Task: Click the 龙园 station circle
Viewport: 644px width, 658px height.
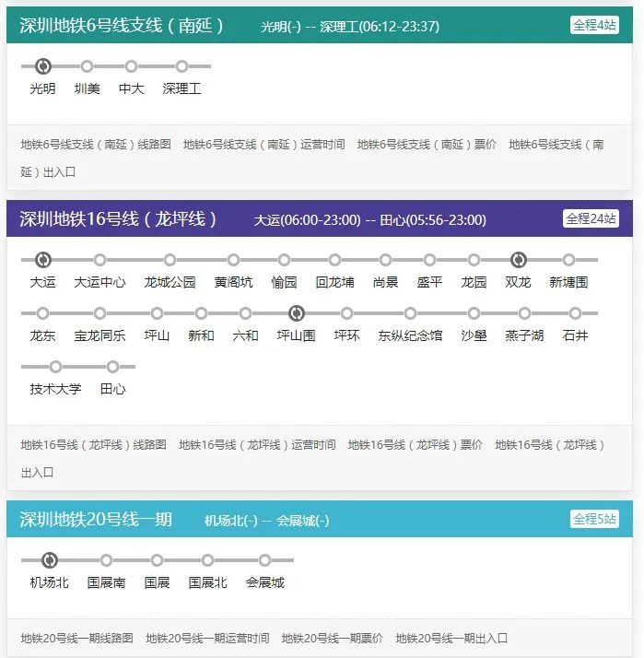Action: point(474,260)
